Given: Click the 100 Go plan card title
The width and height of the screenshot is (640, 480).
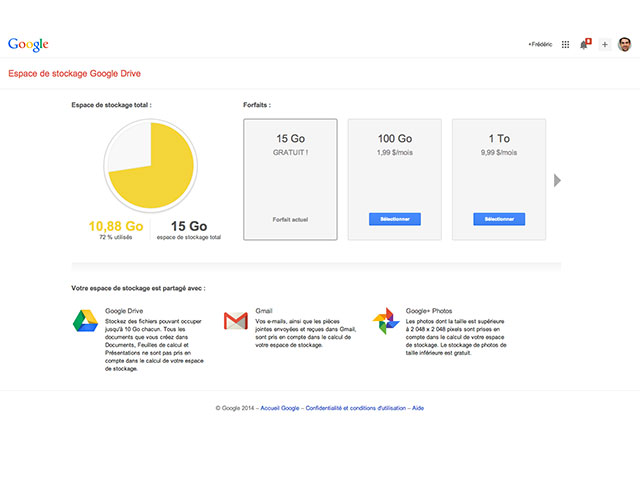Looking at the screenshot, I should point(395,139).
